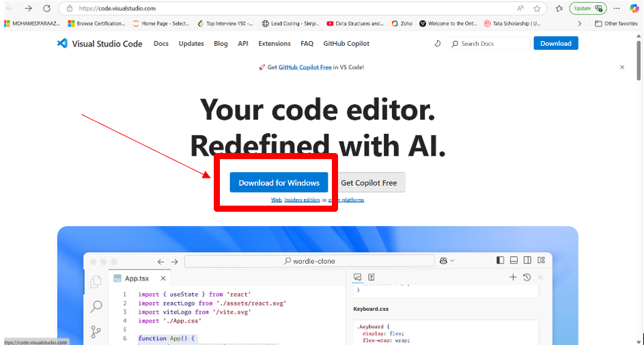Image resolution: width=644 pixels, height=345 pixels.
Task: Open the Welcome to the Ont bookmark
Action: click(x=448, y=23)
